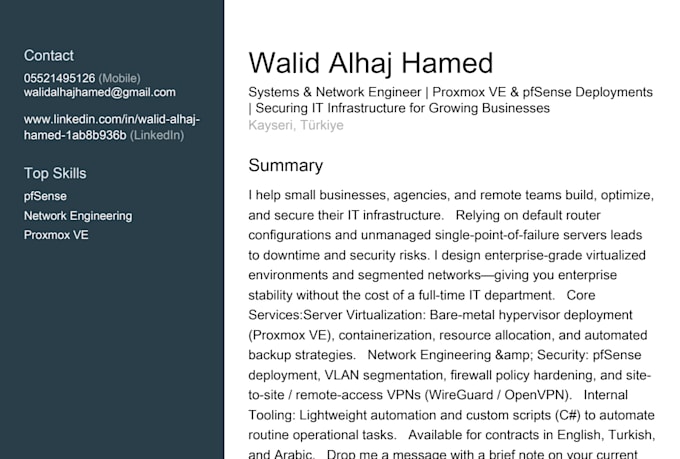
Task: Click the LinkedIn profile URL link
Action: [111, 127]
